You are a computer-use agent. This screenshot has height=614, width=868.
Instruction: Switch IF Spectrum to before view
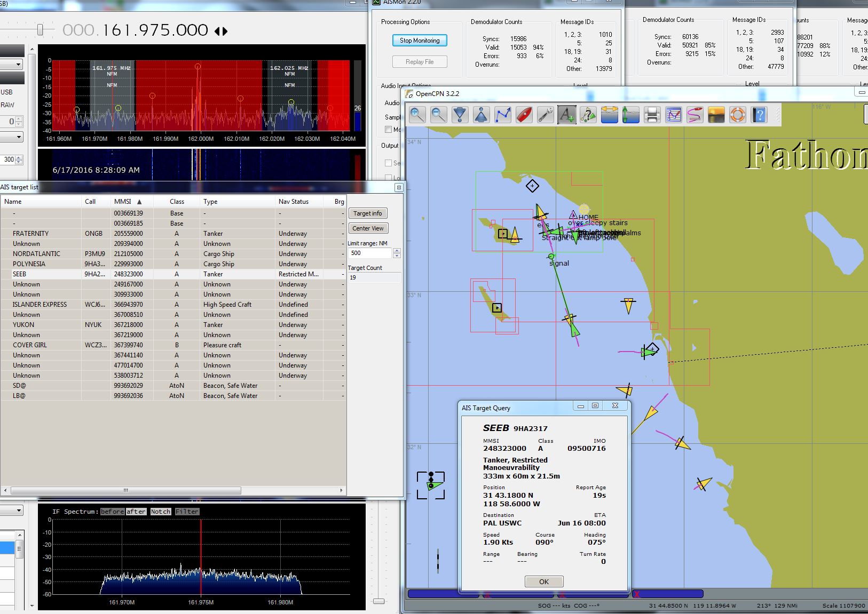click(113, 511)
